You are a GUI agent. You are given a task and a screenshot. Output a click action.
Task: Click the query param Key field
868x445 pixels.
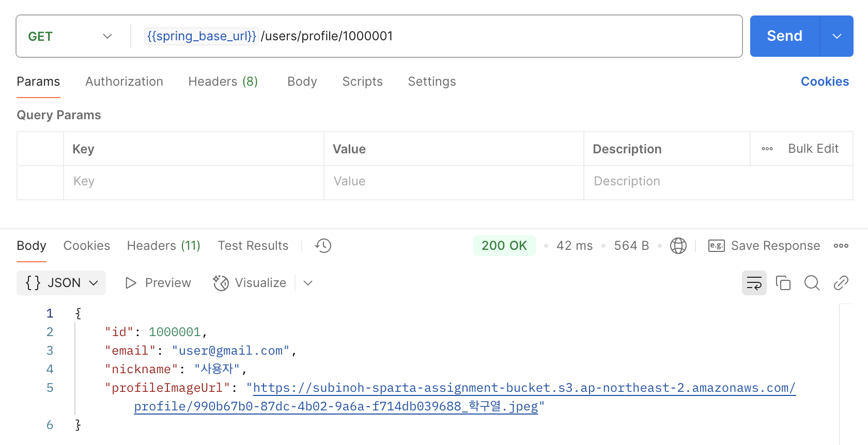point(193,182)
